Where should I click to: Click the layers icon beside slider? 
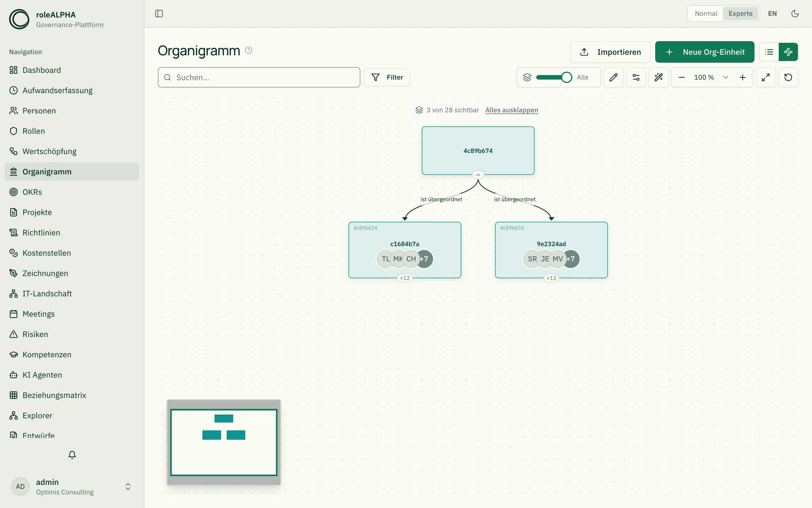click(x=527, y=77)
